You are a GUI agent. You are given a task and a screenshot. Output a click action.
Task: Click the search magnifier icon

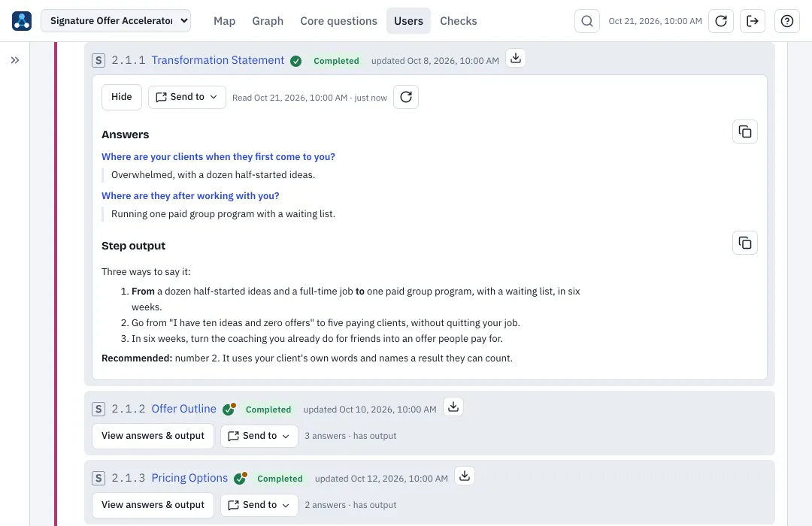click(587, 21)
